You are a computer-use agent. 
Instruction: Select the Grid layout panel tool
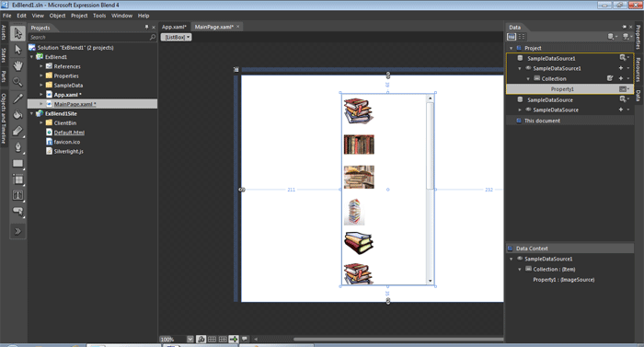tap(17, 179)
